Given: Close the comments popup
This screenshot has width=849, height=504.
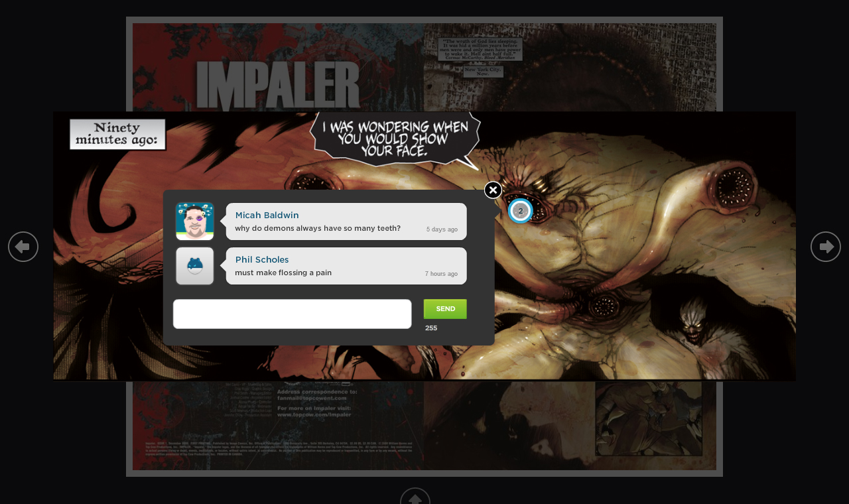Looking at the screenshot, I should [493, 190].
